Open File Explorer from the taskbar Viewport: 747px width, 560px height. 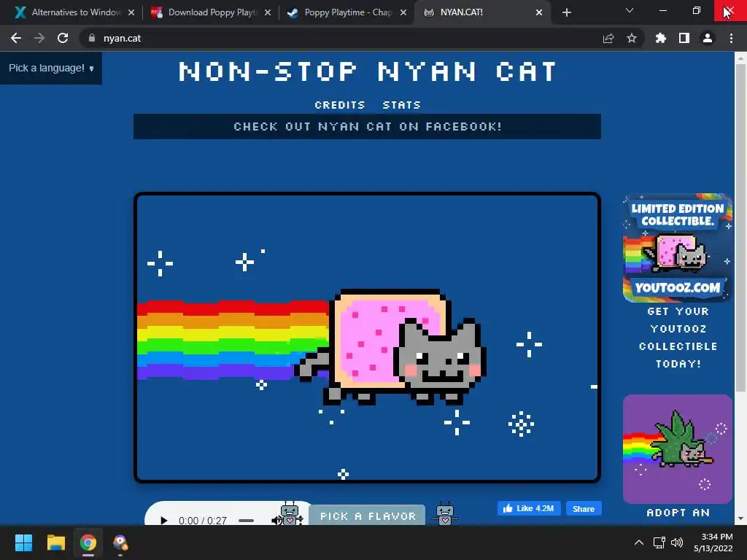click(55, 542)
